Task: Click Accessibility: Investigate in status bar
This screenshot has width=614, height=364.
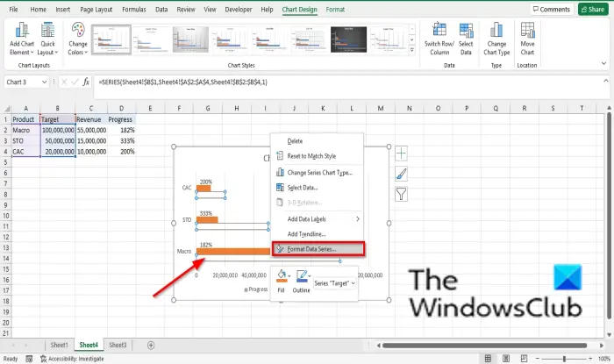Action: 72,359
